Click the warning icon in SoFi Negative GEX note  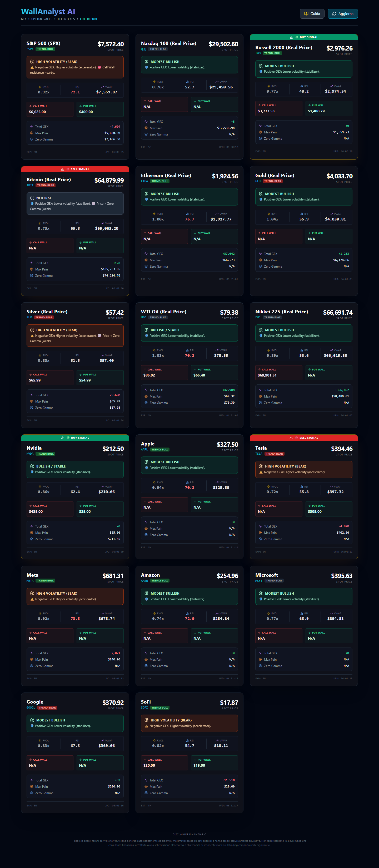pos(146,726)
